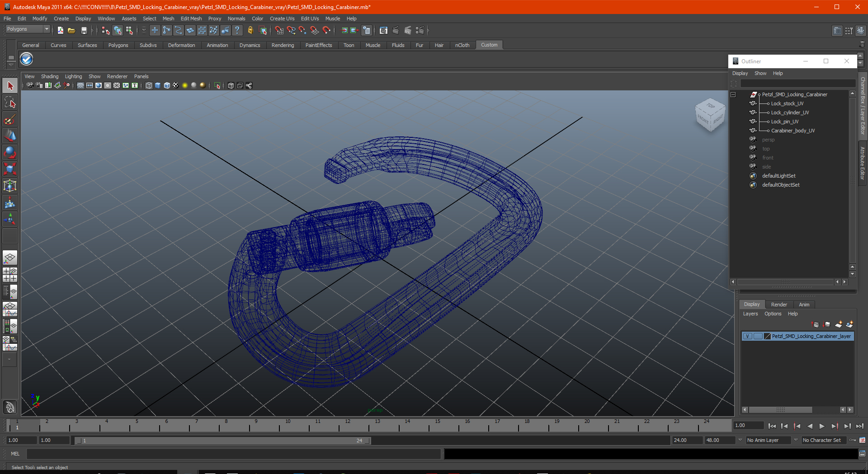Click the Render current frame icon
Screen dimensions: 868x474
(x=396, y=30)
